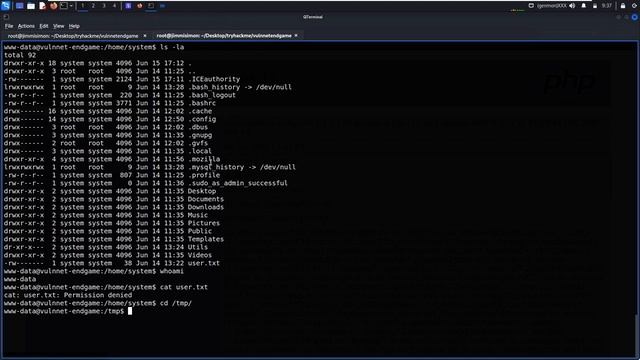Open the file manager panel launcher
640x360 pixels.
[x=31, y=6]
